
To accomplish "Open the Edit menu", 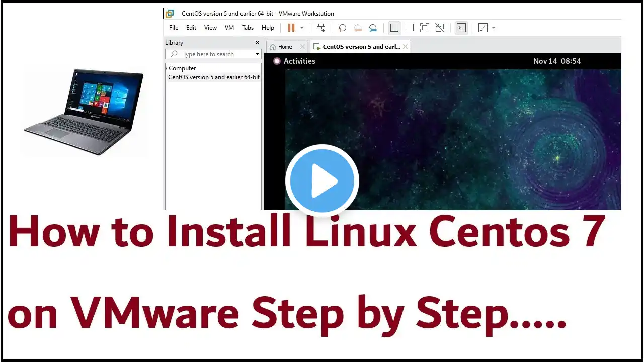I will coord(191,28).
